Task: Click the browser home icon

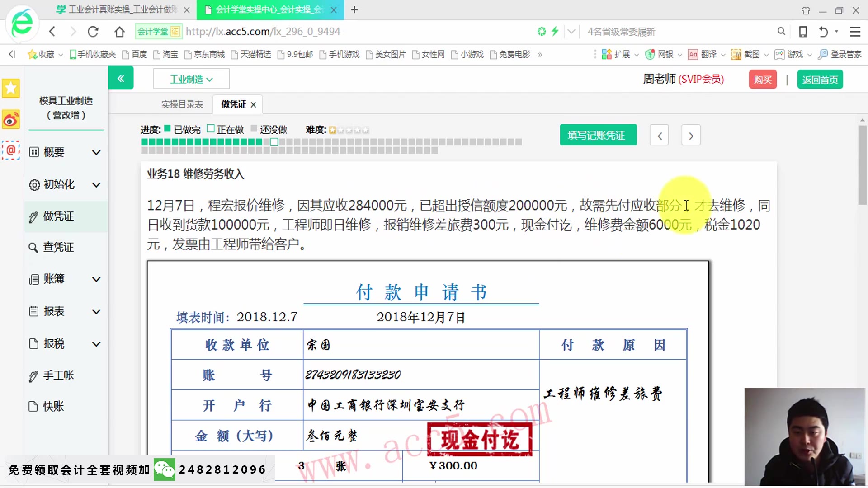Action: [119, 32]
